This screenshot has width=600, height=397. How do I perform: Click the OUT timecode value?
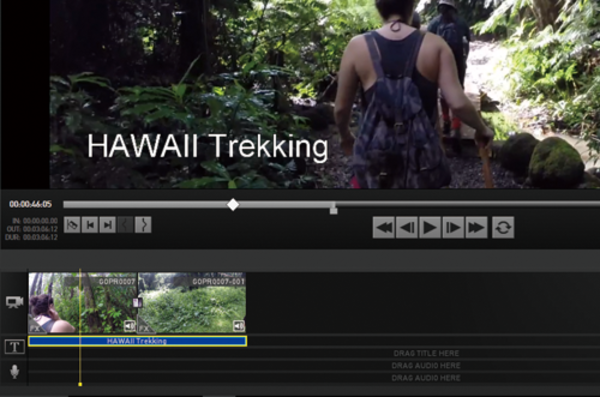(40, 229)
